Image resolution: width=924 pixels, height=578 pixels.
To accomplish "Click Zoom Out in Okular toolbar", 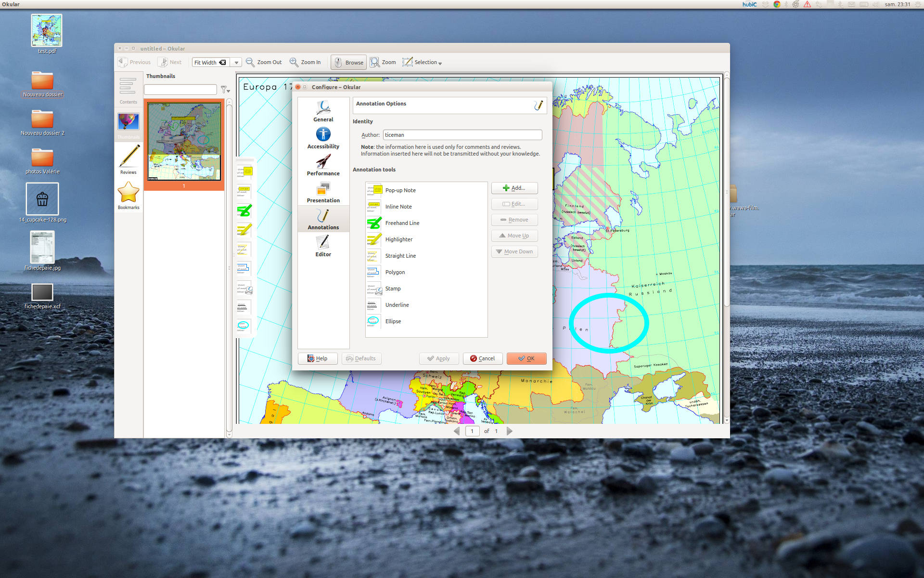I will [264, 62].
